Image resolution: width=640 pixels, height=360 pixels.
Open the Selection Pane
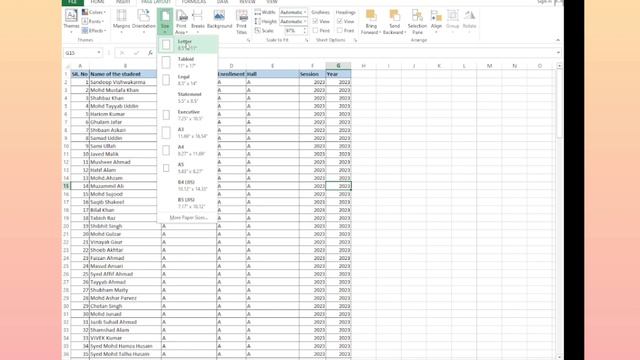(417, 22)
